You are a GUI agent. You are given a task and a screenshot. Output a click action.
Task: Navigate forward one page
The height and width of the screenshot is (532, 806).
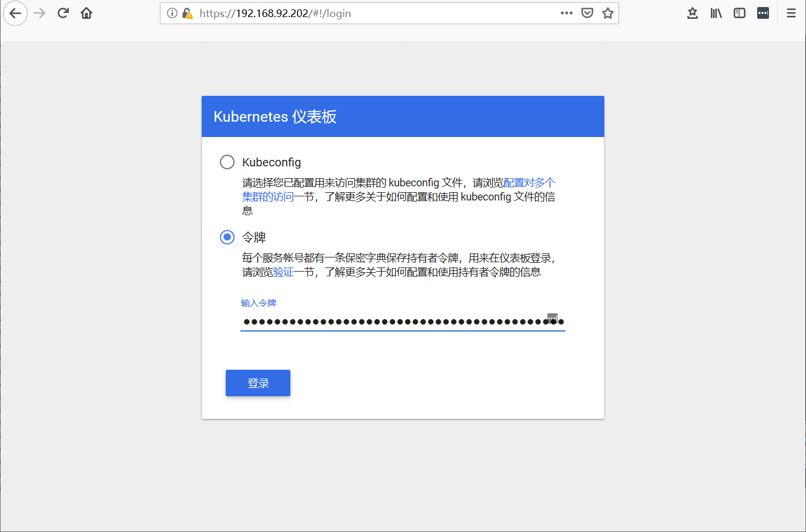tap(39, 13)
